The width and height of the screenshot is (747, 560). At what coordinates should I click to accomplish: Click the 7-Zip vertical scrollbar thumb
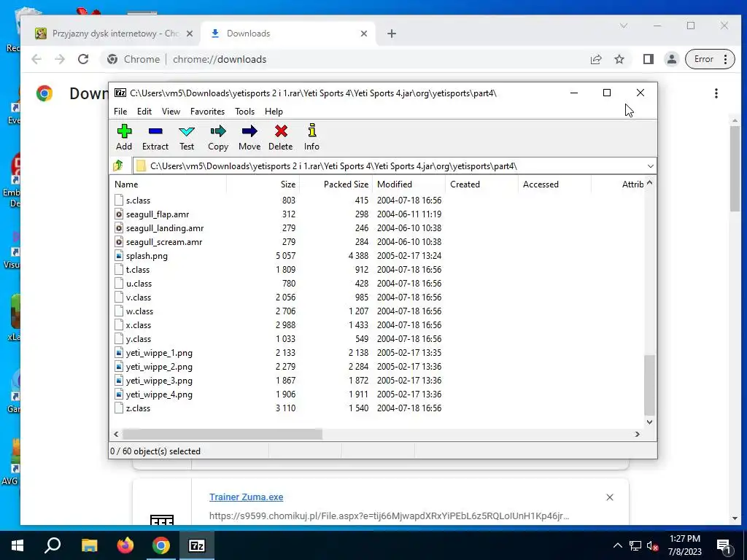coord(649,385)
